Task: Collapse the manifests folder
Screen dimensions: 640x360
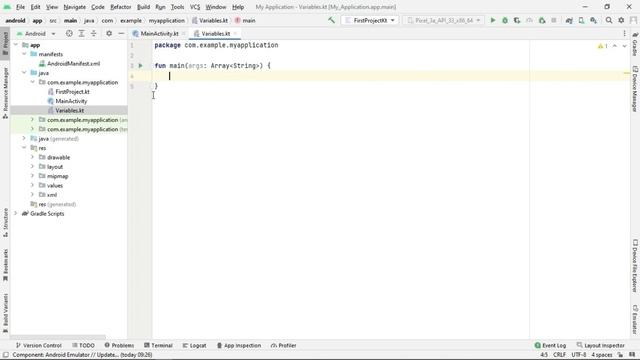Action: (24, 54)
